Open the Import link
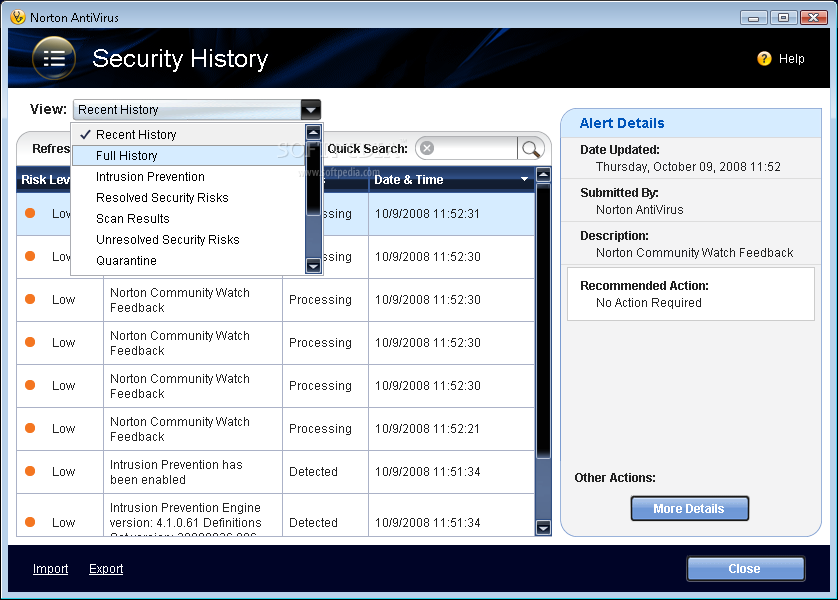838x600 pixels. pos(50,568)
